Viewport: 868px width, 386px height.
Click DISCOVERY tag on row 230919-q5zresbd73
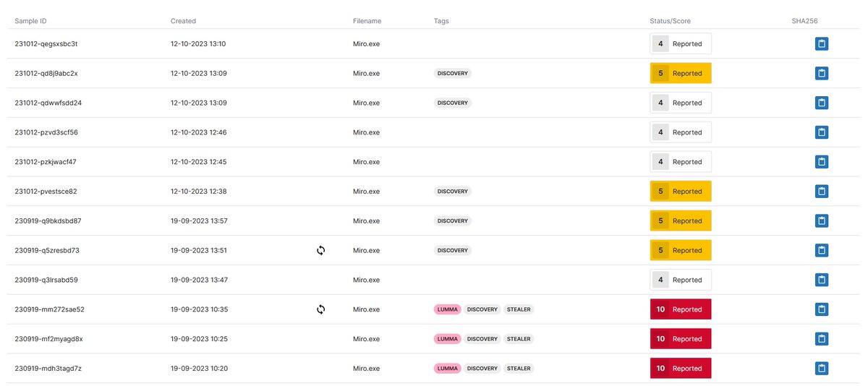[x=453, y=250]
